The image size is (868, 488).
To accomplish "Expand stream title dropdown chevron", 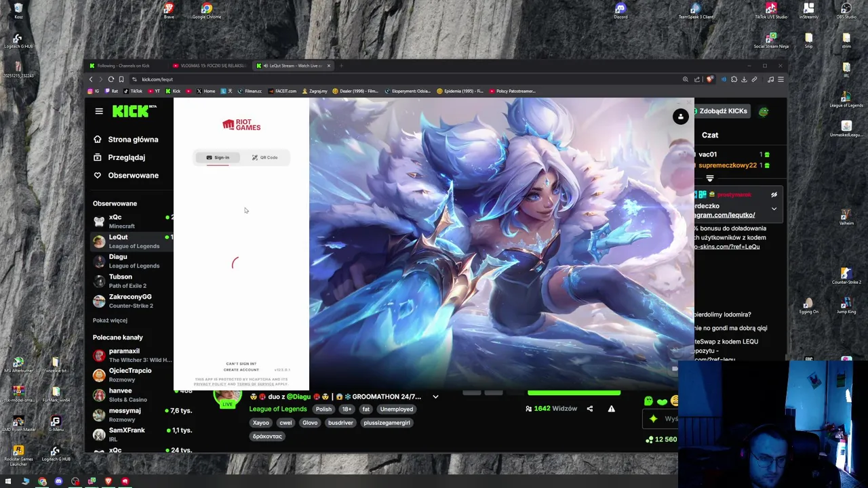I will [x=435, y=396].
